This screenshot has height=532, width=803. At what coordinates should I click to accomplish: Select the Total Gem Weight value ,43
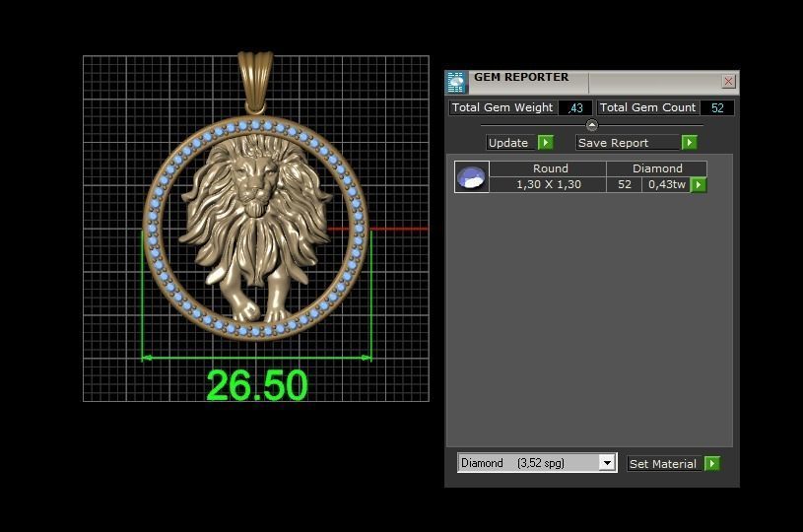click(575, 108)
